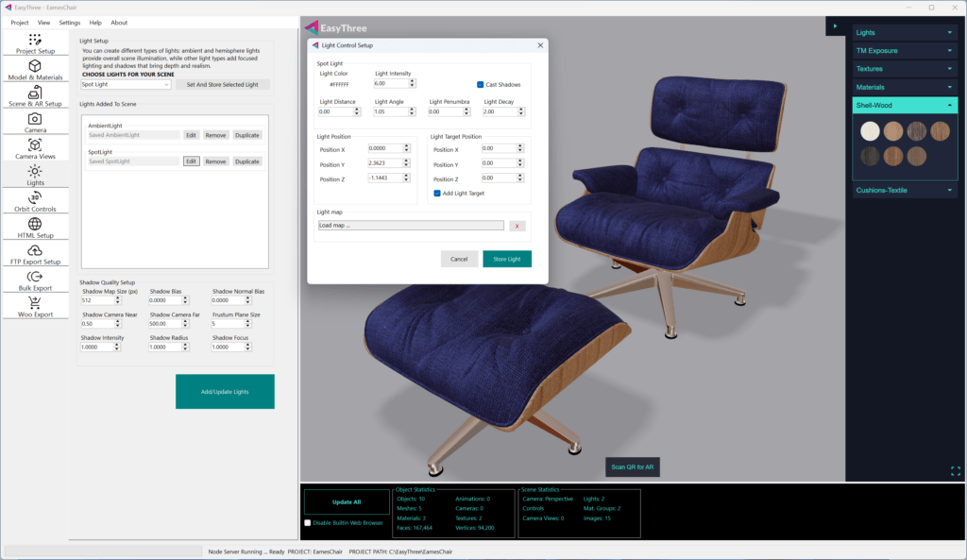Uncheck the Add Light Target checkbox
The image size is (967, 560).
437,193
